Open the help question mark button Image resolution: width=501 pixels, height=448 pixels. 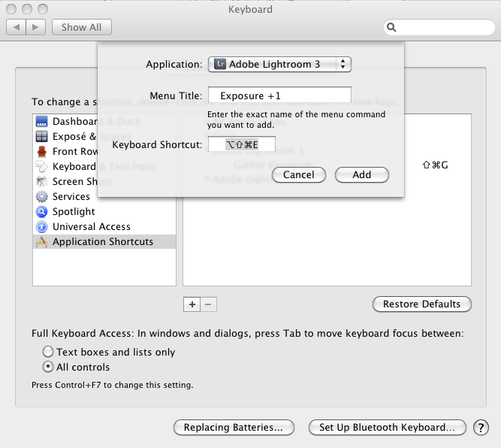(x=481, y=428)
